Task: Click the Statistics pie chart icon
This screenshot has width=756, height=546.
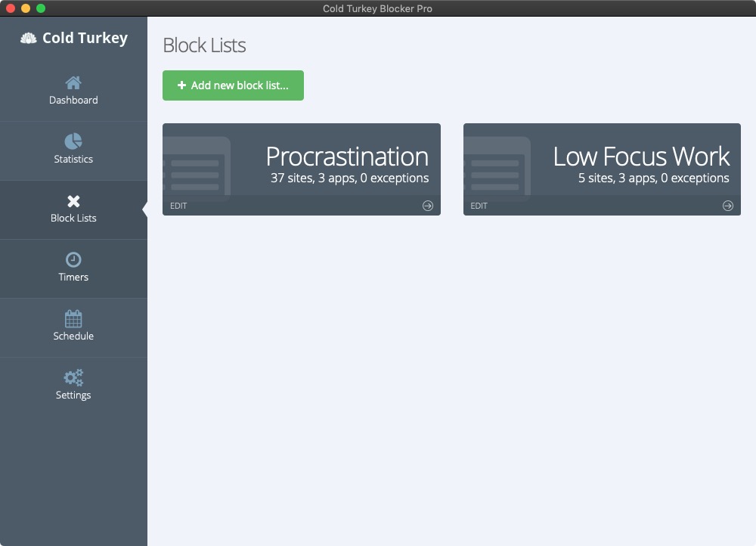Action: 73,141
